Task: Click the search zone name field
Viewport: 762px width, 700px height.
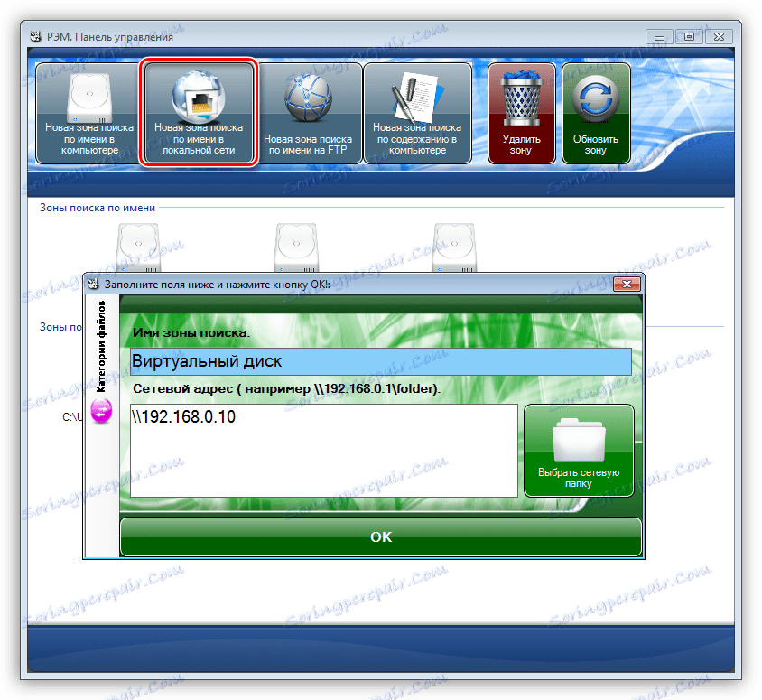Action: tap(381, 361)
